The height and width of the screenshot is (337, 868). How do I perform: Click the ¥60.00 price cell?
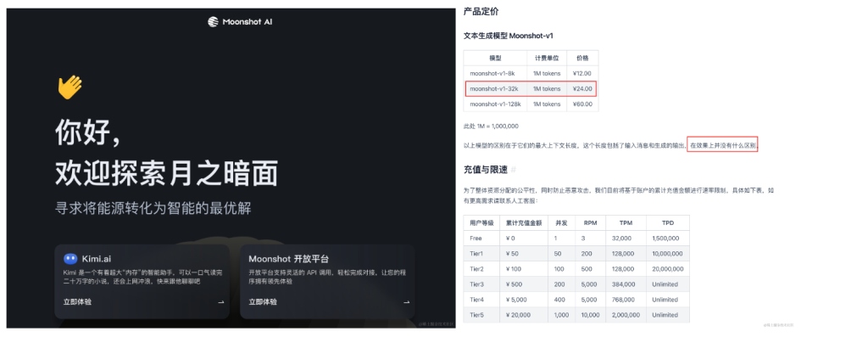point(581,104)
